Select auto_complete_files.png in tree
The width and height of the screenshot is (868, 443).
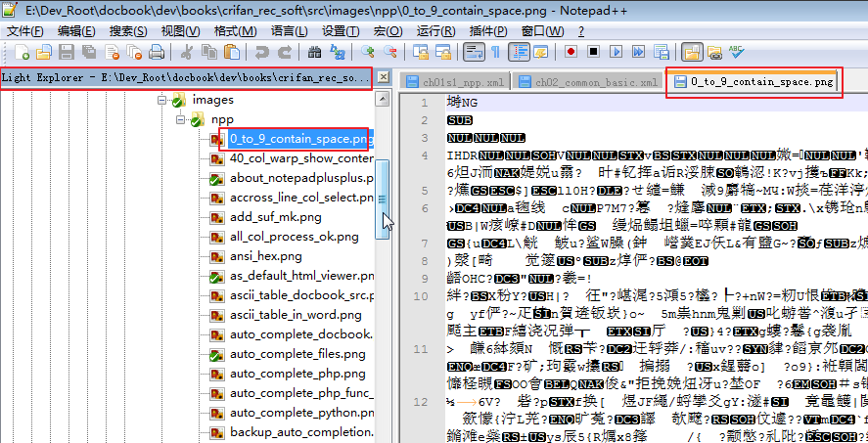(297, 354)
